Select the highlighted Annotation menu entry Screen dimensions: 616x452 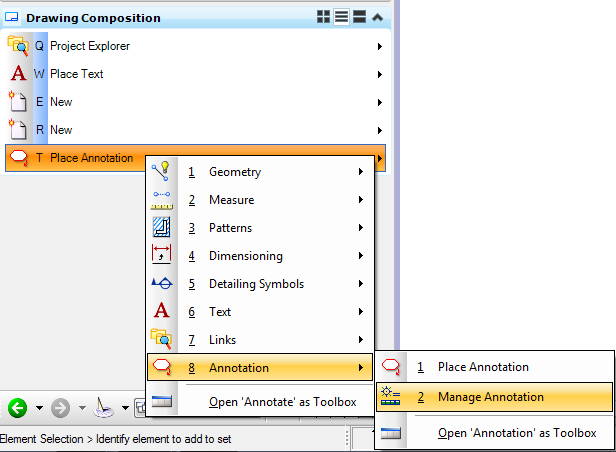[260, 367]
